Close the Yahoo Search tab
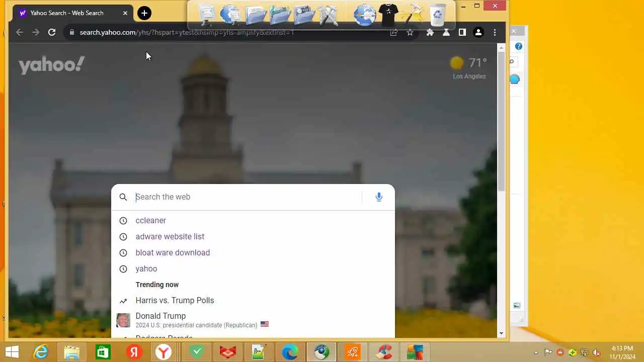The width and height of the screenshot is (644, 362). tap(125, 13)
